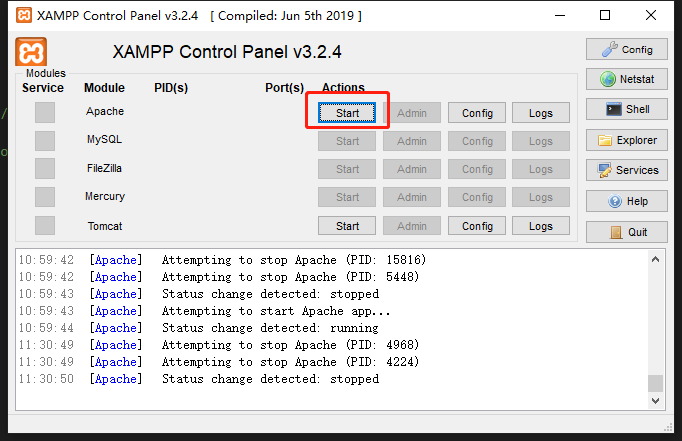The image size is (682, 441).
Task: Open the Apache Config button
Action: (477, 113)
